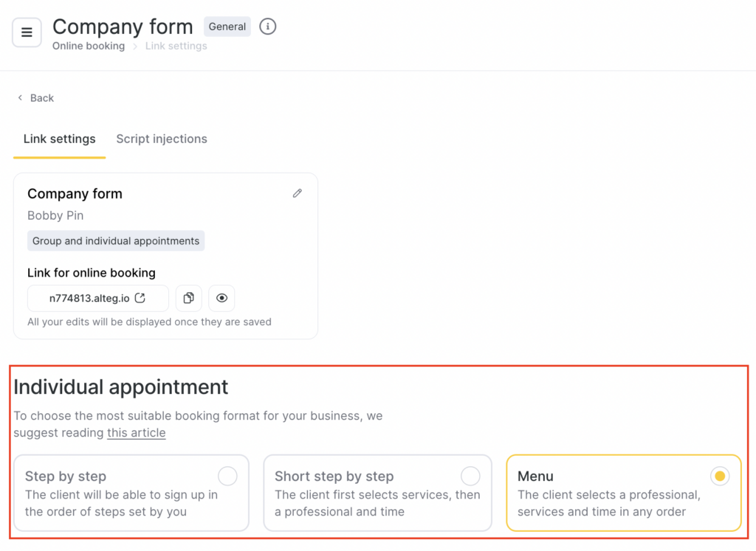Click the Group and individual appointments tag
Image resolution: width=756 pixels, height=551 pixels.
tap(116, 240)
